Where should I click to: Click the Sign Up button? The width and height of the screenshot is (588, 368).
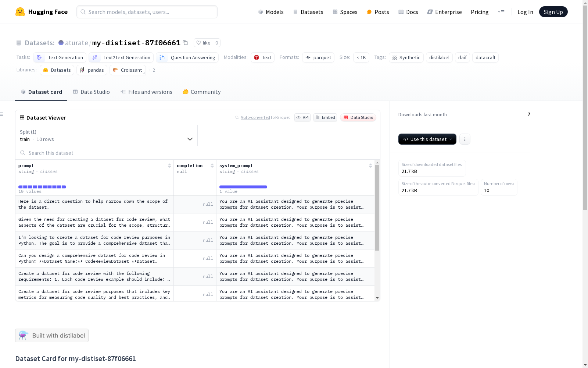click(553, 12)
